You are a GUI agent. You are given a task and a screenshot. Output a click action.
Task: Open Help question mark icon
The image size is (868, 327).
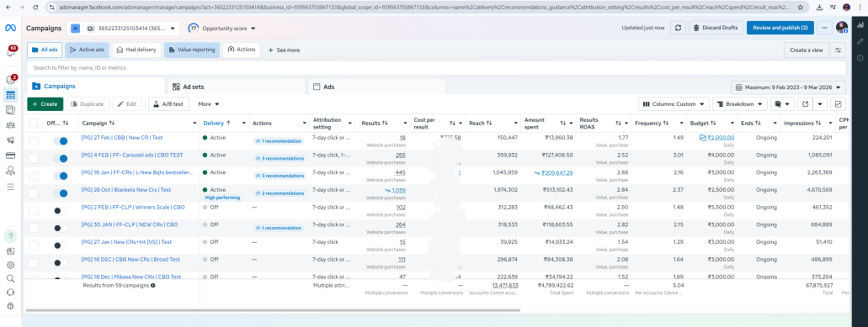10,236
